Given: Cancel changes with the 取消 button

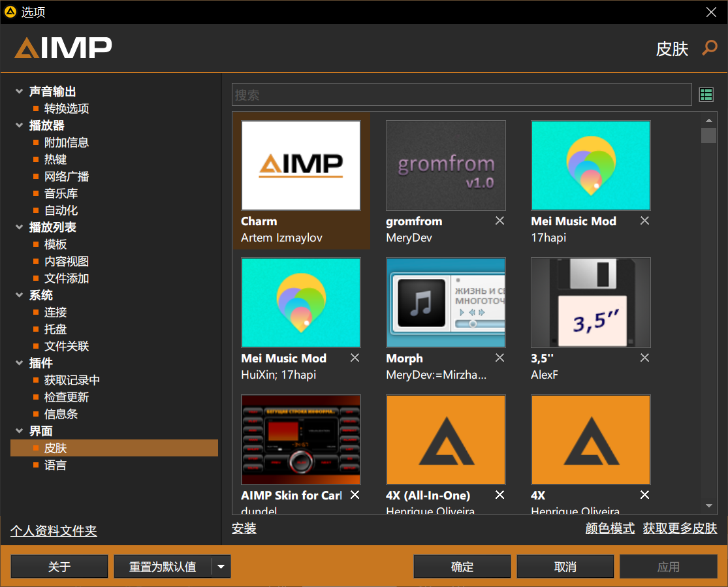Looking at the screenshot, I should coord(565,567).
